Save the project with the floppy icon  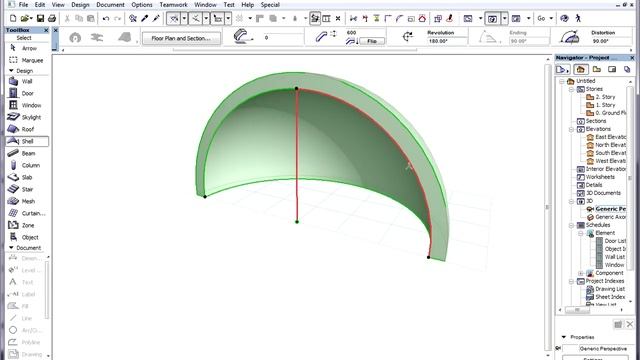(x=40, y=18)
